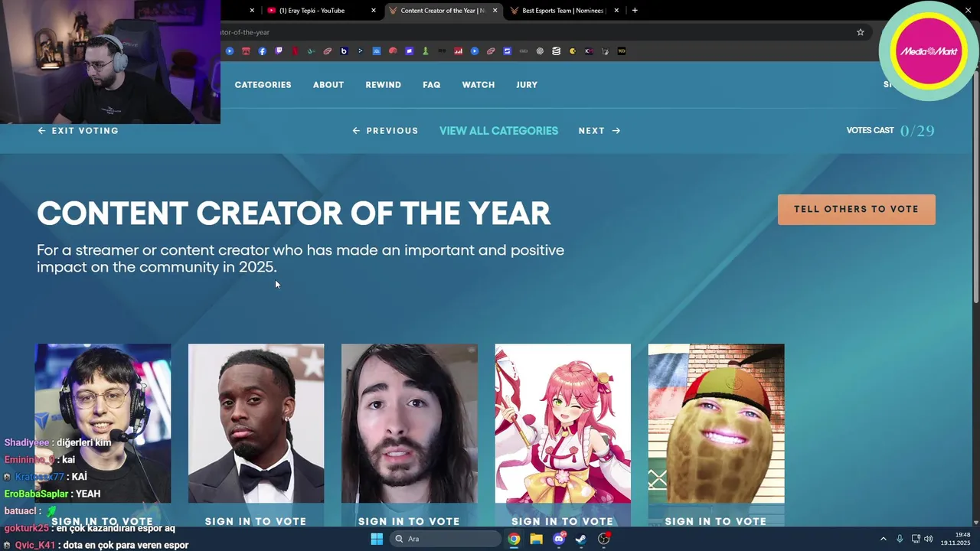Open Discord from the taskbar
This screenshot has width=980, height=551.
click(x=559, y=539)
